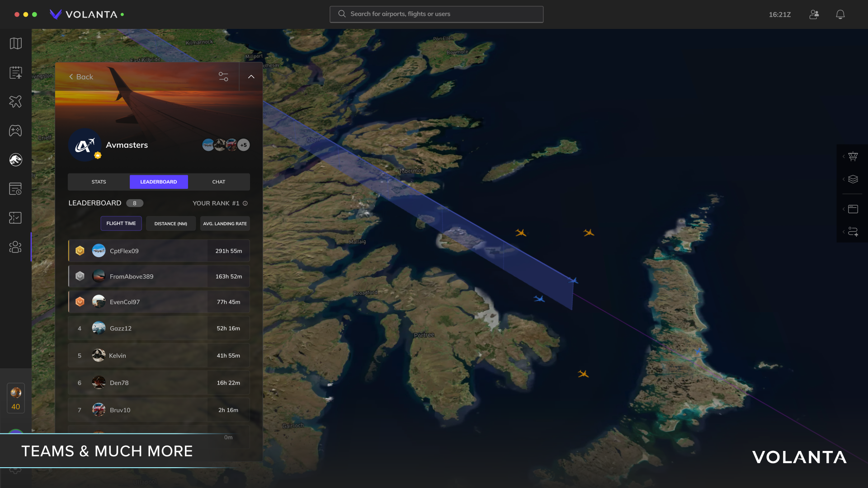Open the flight planner calendar icon
This screenshot has height=488, width=868.
[x=16, y=72]
